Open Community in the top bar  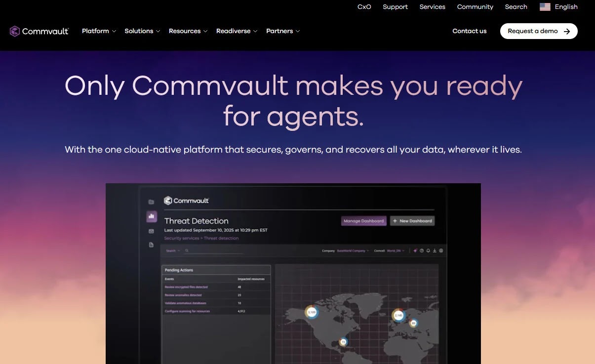point(475,7)
